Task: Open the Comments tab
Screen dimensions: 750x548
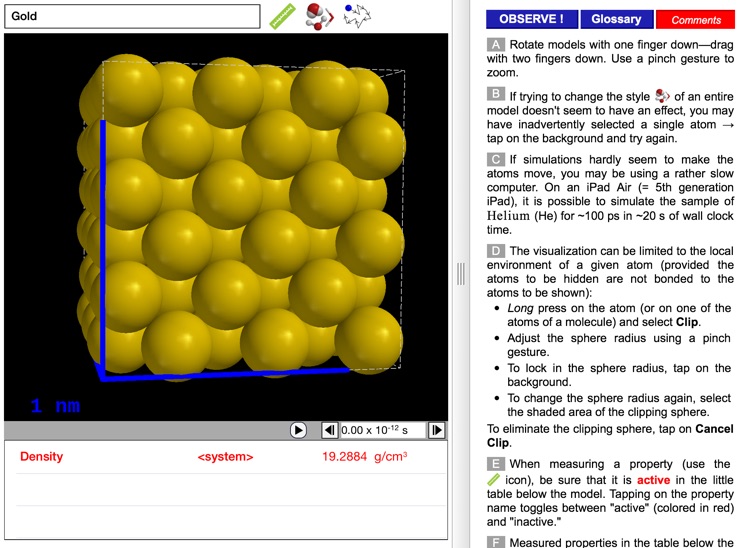Action: tap(695, 20)
